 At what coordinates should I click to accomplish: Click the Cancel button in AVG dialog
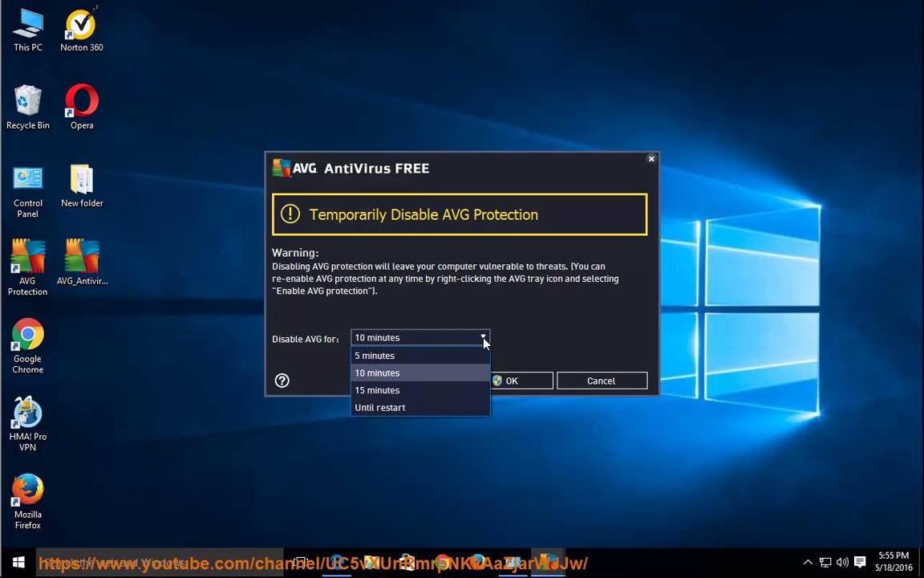[x=602, y=381]
